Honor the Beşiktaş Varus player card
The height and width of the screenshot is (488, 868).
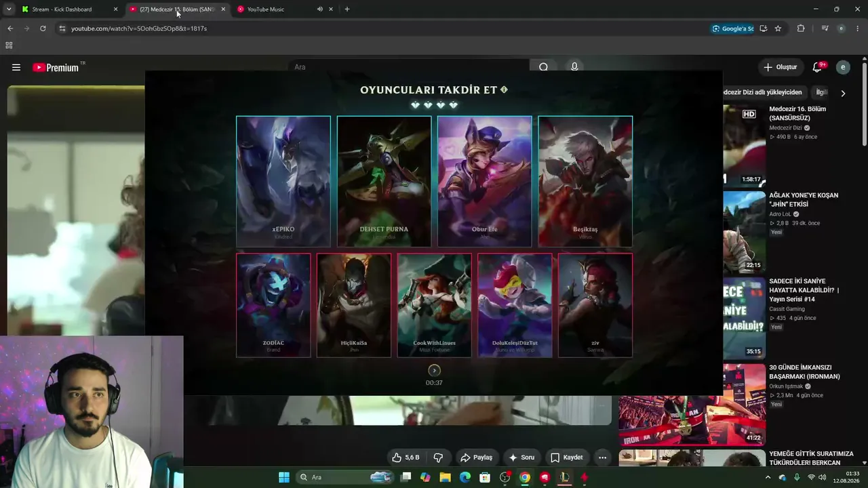(585, 182)
